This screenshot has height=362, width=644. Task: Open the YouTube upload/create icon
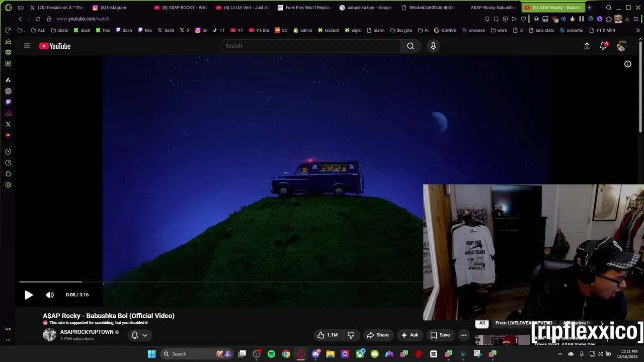coord(587,46)
